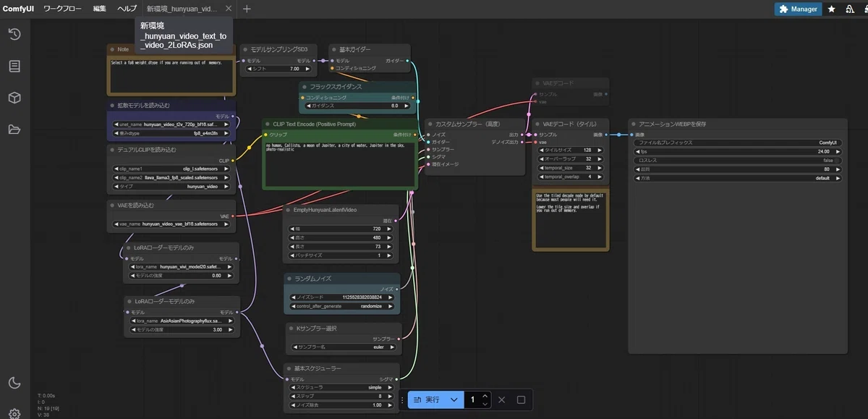Close the workflow tab with X

tap(229, 9)
